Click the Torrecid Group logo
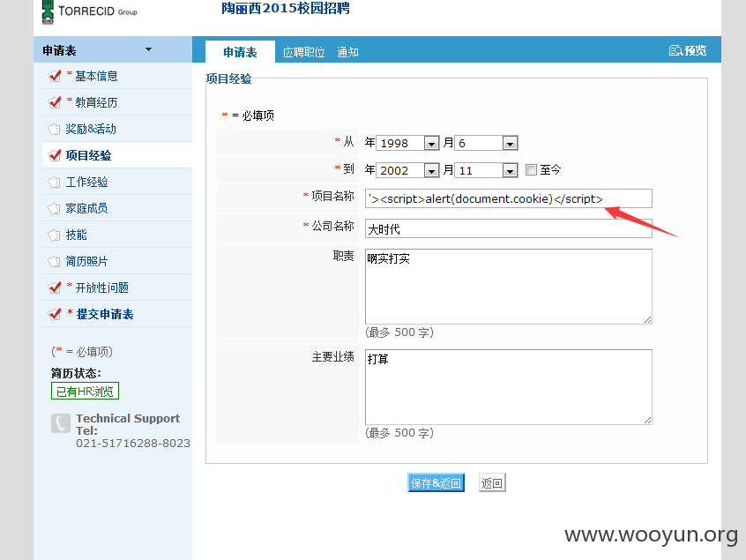746x560 pixels. point(89,11)
